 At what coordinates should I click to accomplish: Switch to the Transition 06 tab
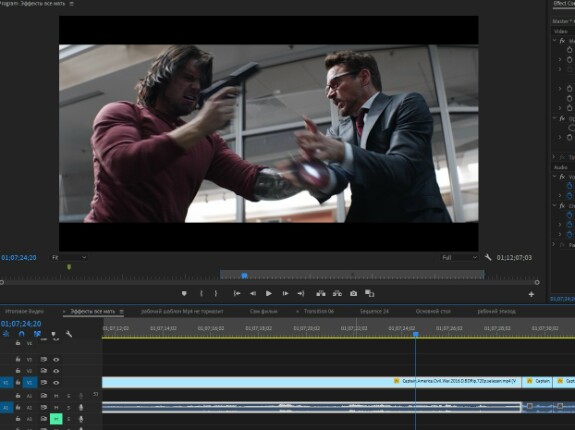tap(319, 312)
